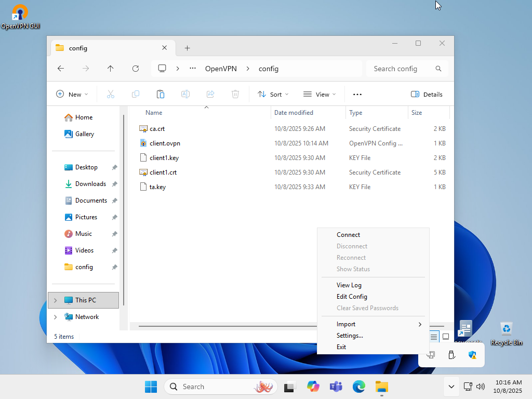This screenshot has width=532, height=399.
Task: Open the OpenVPN GUI desktop shortcut
Action: (20, 17)
